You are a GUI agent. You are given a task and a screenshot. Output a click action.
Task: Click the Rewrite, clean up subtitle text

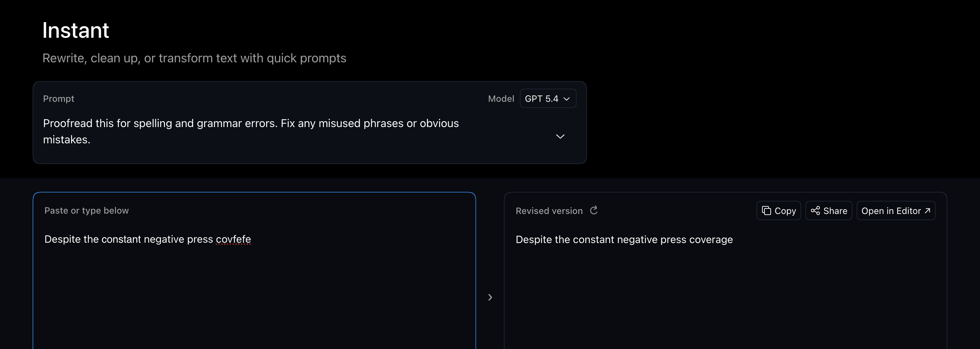coord(194,58)
